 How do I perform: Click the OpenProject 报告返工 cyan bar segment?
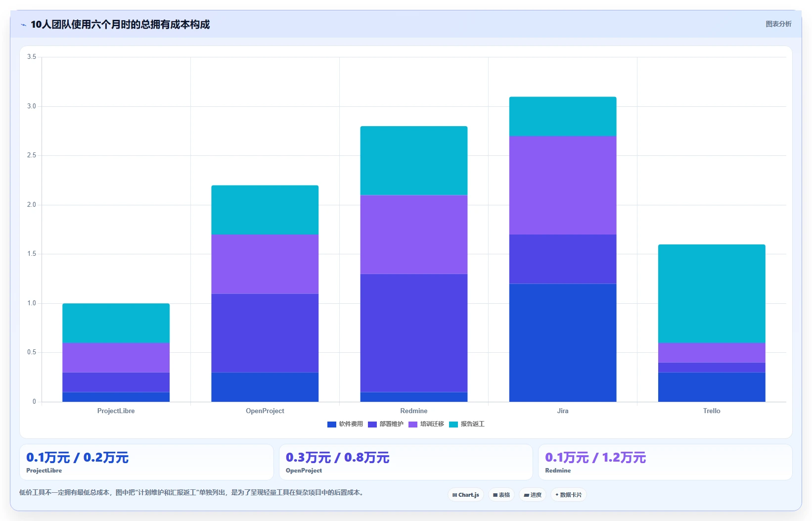point(265,210)
